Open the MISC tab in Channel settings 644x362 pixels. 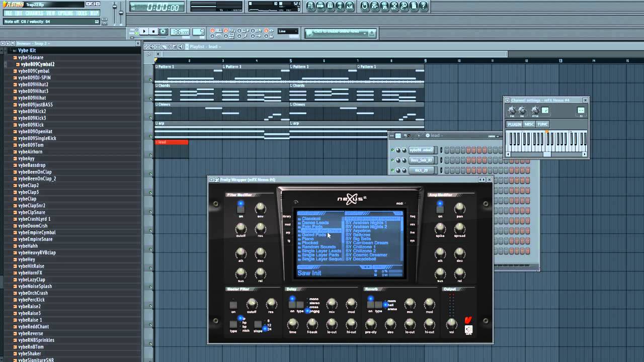[x=529, y=124]
